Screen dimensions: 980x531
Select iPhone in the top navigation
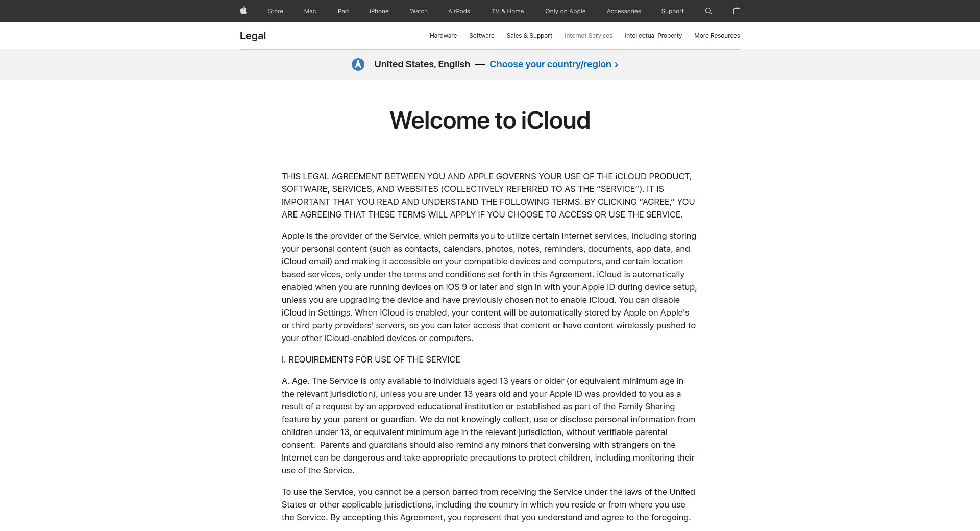[x=379, y=11]
